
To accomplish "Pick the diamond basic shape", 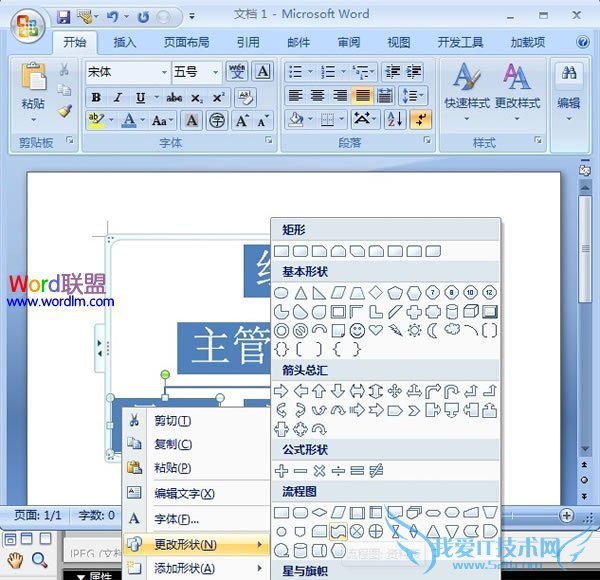I will tap(376, 293).
